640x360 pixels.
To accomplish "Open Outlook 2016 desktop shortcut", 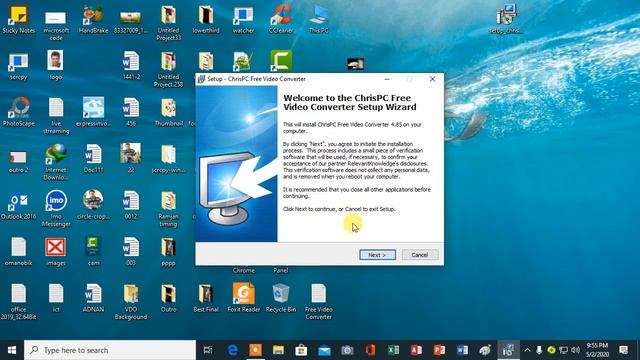I will [18, 205].
